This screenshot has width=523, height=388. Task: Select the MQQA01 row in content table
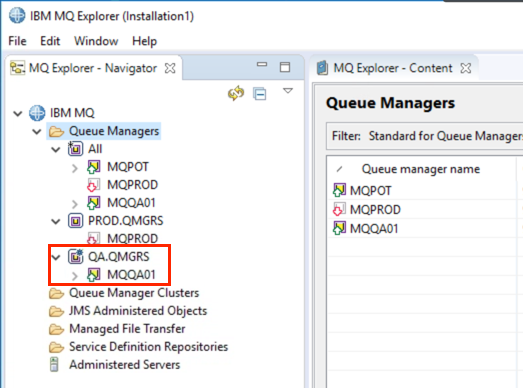[422, 229]
